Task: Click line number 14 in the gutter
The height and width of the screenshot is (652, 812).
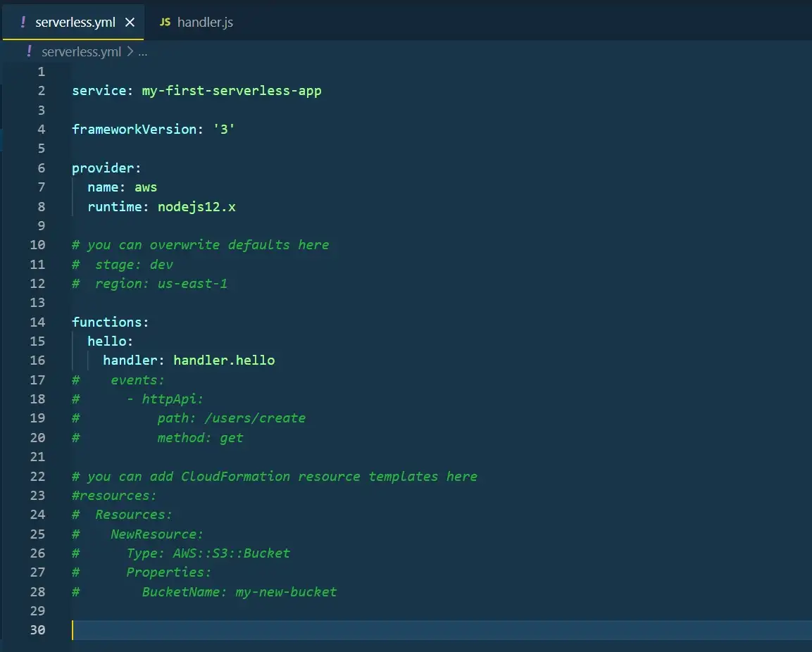Action: coord(37,322)
